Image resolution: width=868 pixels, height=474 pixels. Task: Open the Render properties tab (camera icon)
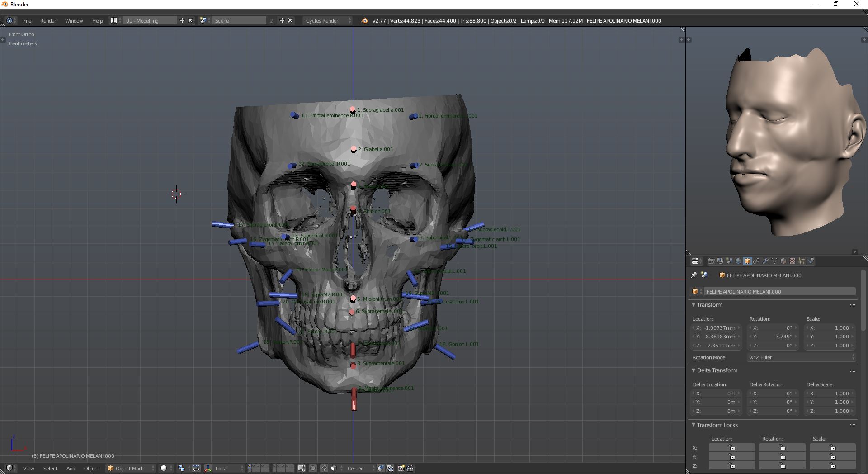point(711,261)
